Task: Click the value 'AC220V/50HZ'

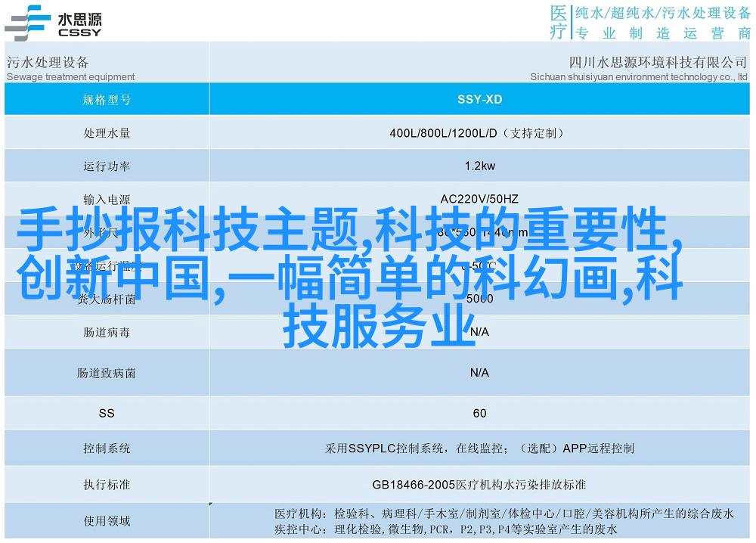Action: [479, 199]
